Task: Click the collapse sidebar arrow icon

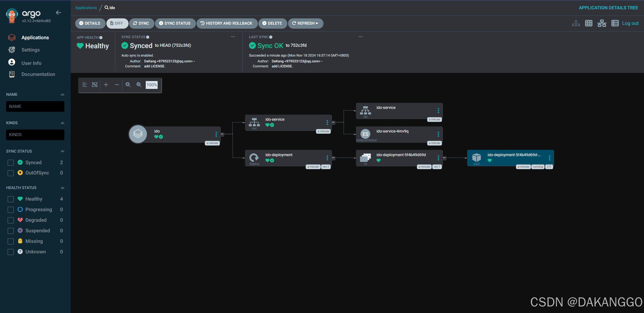Action: pyautogui.click(x=58, y=13)
